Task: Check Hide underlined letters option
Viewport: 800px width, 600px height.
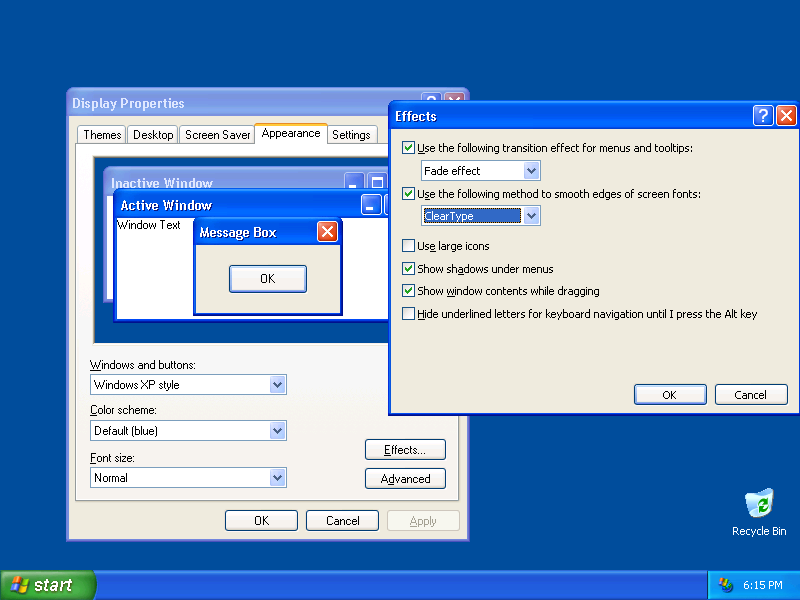Action: (408, 314)
